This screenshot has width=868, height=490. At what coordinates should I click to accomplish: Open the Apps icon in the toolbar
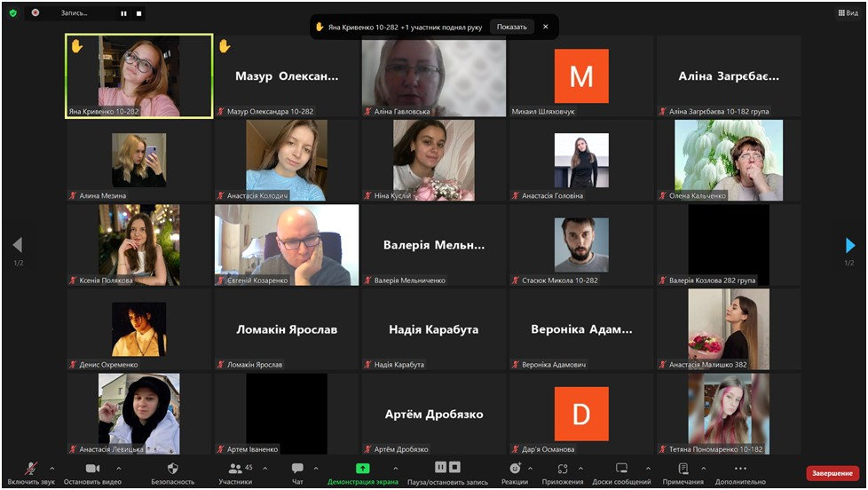tap(563, 469)
